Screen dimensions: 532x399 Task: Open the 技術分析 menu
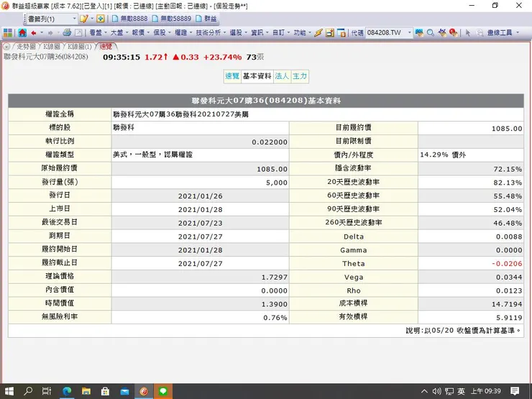[x=211, y=32]
